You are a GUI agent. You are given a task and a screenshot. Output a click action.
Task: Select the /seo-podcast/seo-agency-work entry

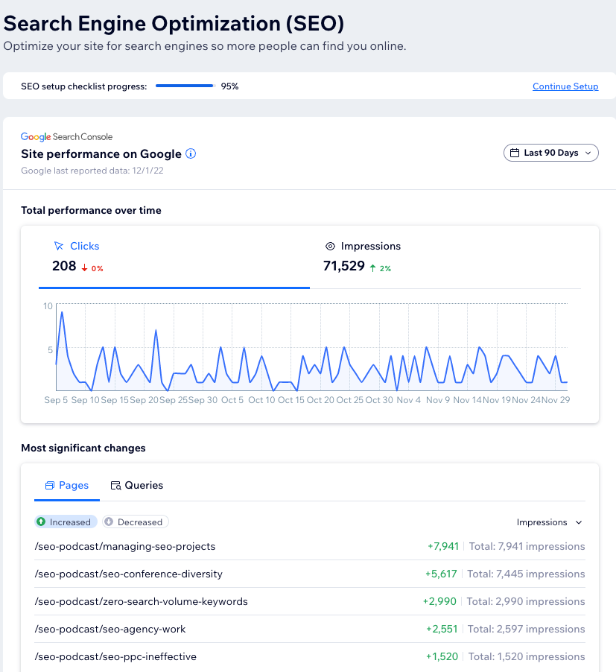(x=110, y=629)
